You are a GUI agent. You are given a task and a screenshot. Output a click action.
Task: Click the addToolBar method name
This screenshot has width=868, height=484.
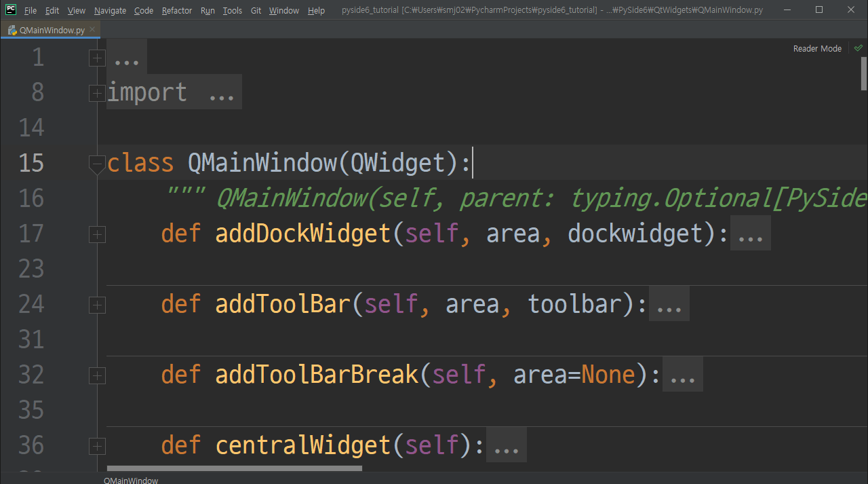(283, 304)
